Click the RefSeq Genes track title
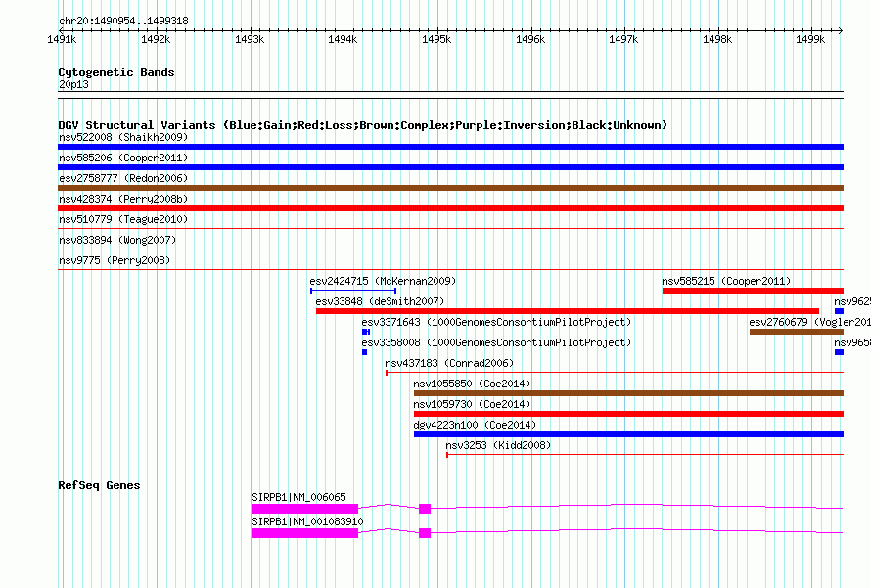 tap(99, 485)
